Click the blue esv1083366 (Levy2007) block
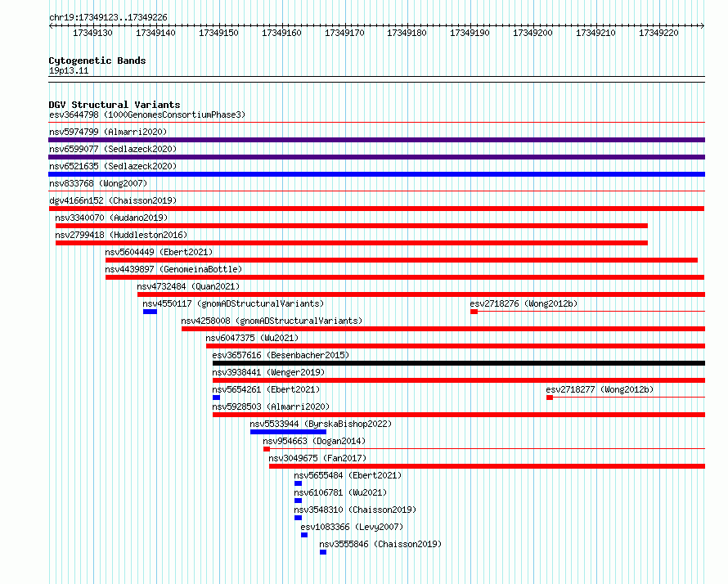The image size is (728, 584). pyautogui.click(x=304, y=535)
